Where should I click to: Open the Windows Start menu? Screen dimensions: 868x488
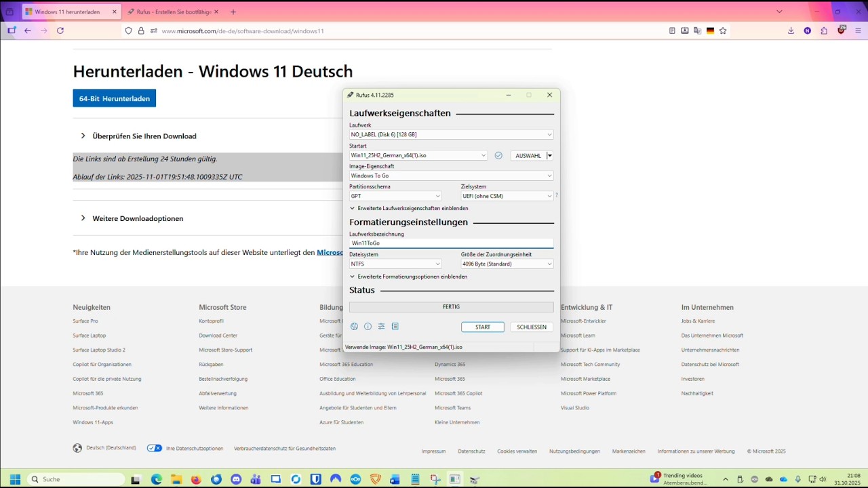pos(15,479)
